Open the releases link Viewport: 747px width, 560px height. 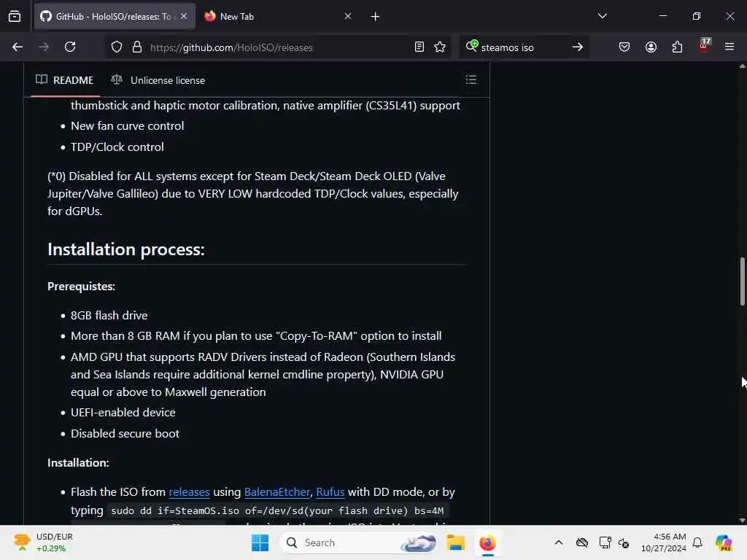pyautogui.click(x=189, y=492)
